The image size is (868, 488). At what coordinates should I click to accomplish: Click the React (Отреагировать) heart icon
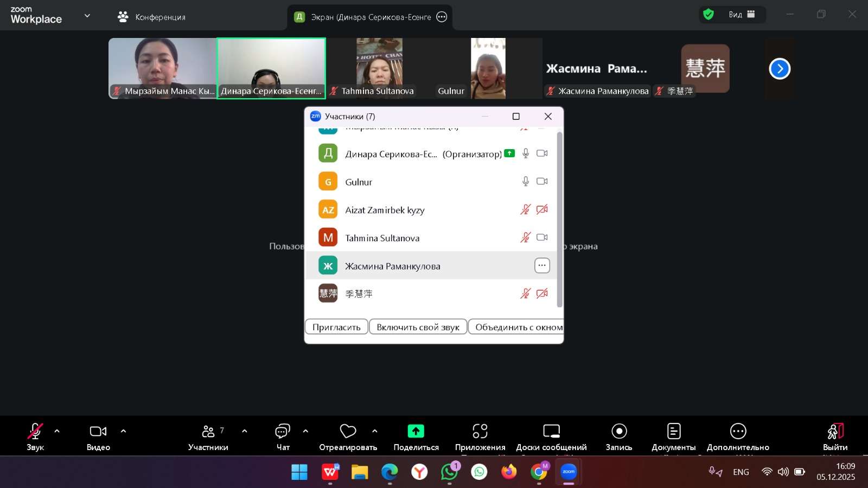348,432
